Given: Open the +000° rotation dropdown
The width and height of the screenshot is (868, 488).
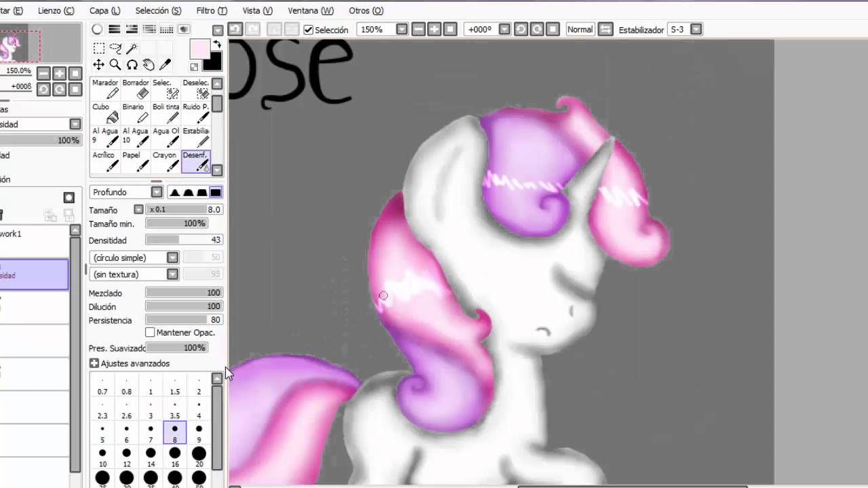Looking at the screenshot, I should coord(505,29).
